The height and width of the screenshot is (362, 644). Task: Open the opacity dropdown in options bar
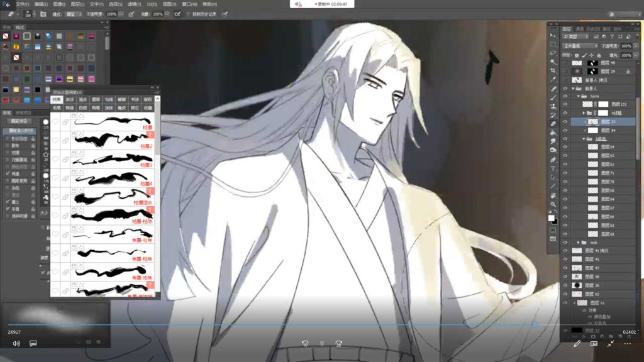(120, 13)
